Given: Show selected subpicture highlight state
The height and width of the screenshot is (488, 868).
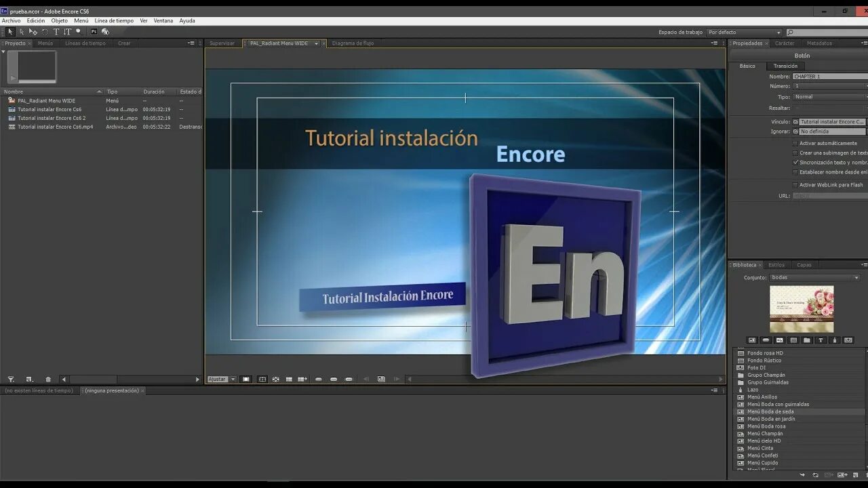Looking at the screenshot, I should point(334,380).
